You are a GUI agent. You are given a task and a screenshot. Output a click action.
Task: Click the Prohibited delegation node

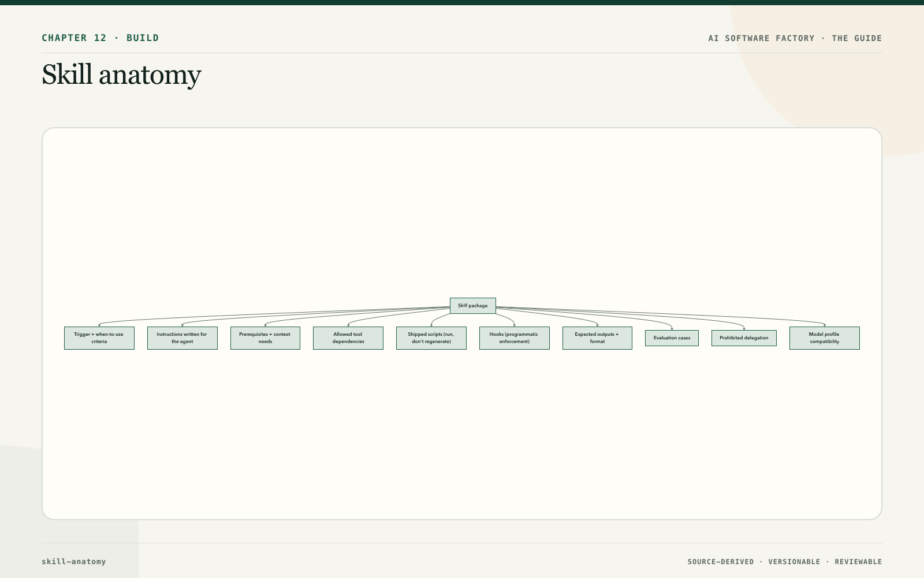(744, 338)
